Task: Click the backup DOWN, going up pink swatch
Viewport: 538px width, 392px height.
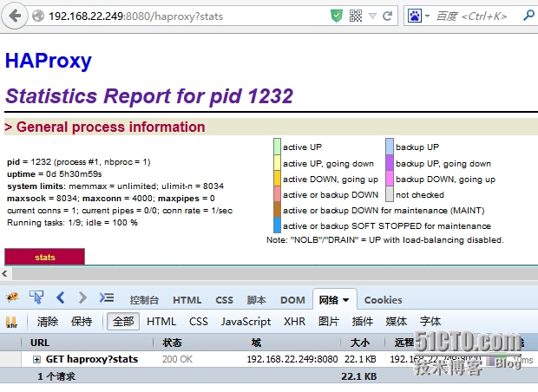Action: pos(390,179)
